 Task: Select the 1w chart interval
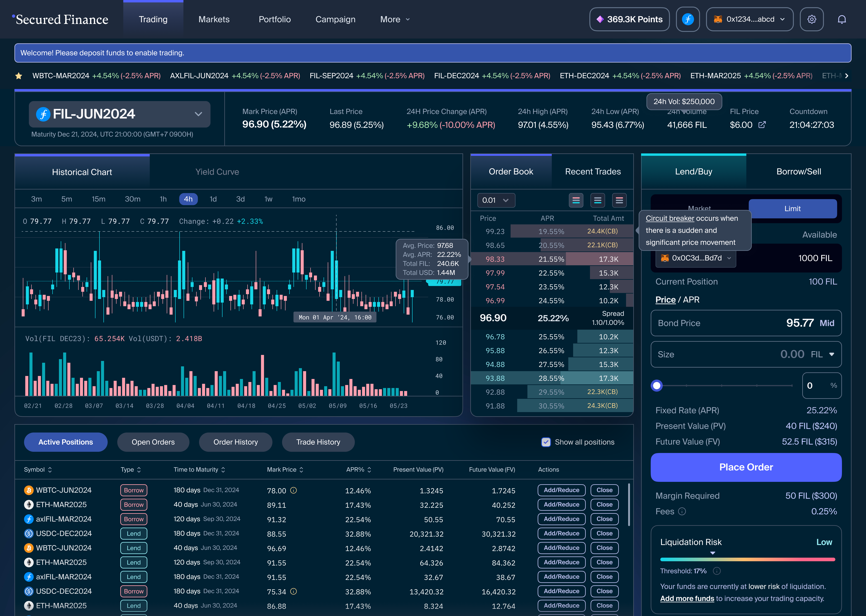tap(268, 199)
